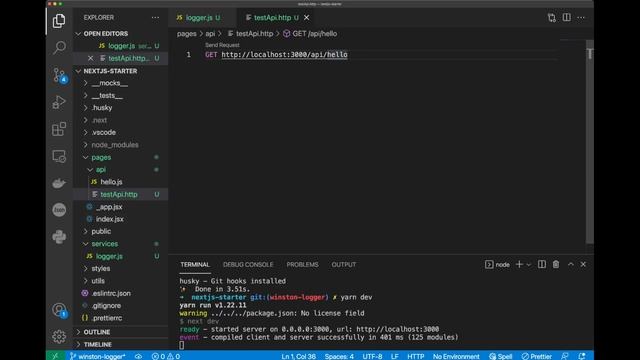
Task: Open the Source Control view icon
Action: pyautogui.click(x=59, y=75)
